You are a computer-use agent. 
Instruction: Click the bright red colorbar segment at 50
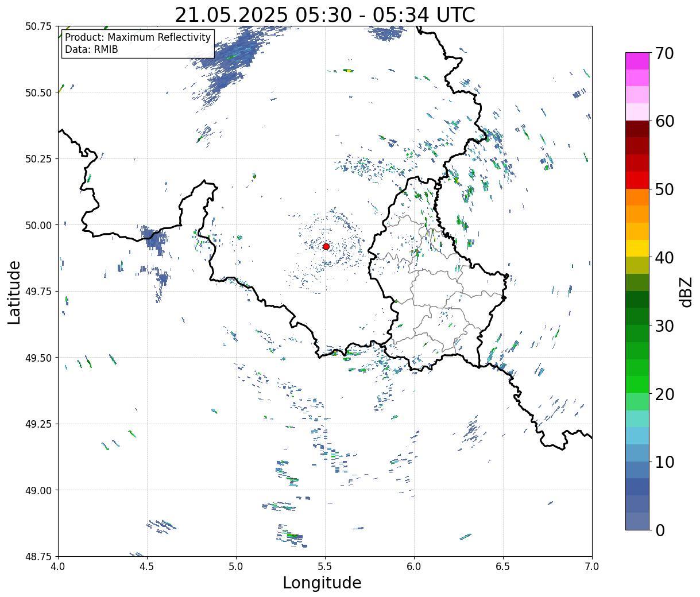pos(637,180)
